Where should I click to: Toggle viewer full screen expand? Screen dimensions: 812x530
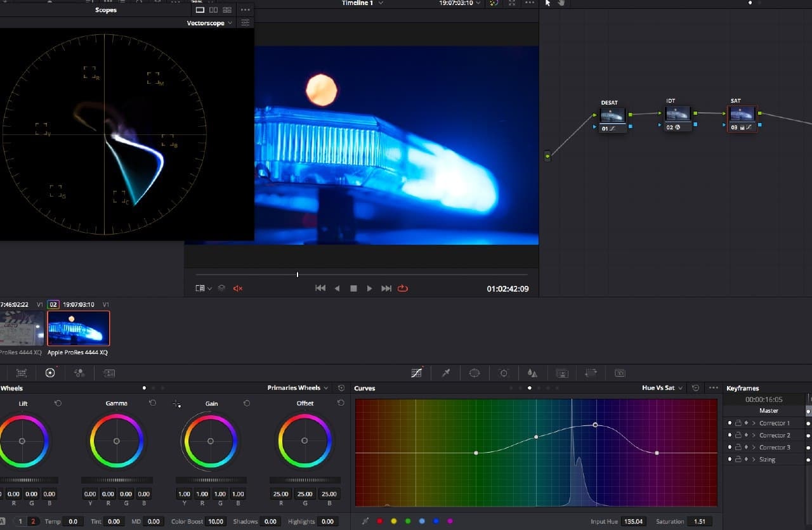coord(511,3)
